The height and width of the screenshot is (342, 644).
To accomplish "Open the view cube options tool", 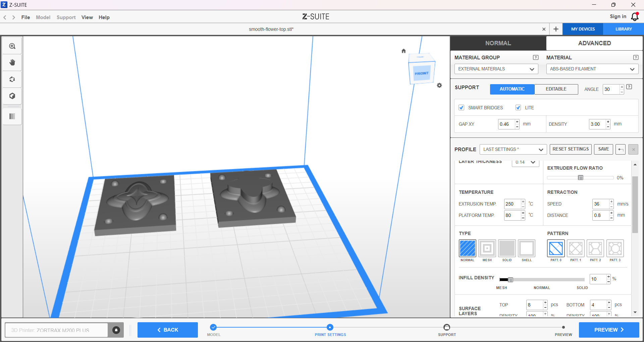I will 12,96.
